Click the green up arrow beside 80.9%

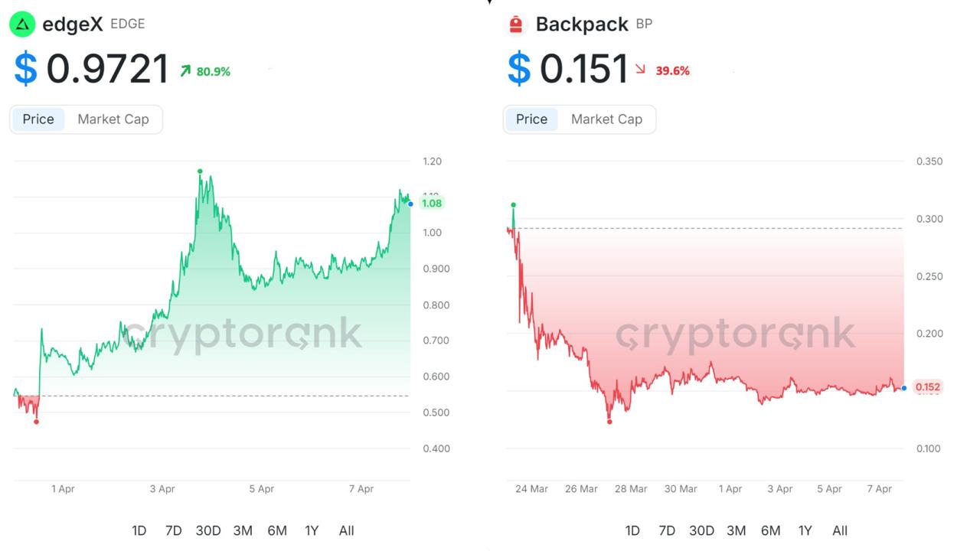(x=185, y=71)
